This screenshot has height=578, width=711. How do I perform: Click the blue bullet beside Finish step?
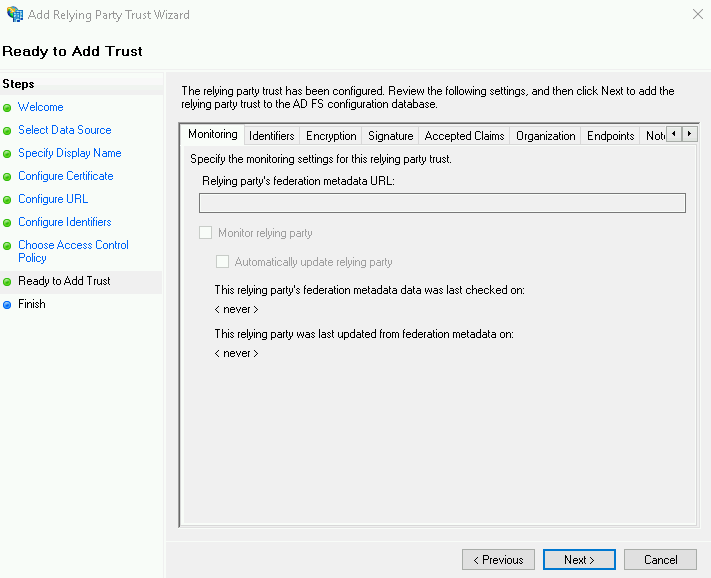(7, 305)
